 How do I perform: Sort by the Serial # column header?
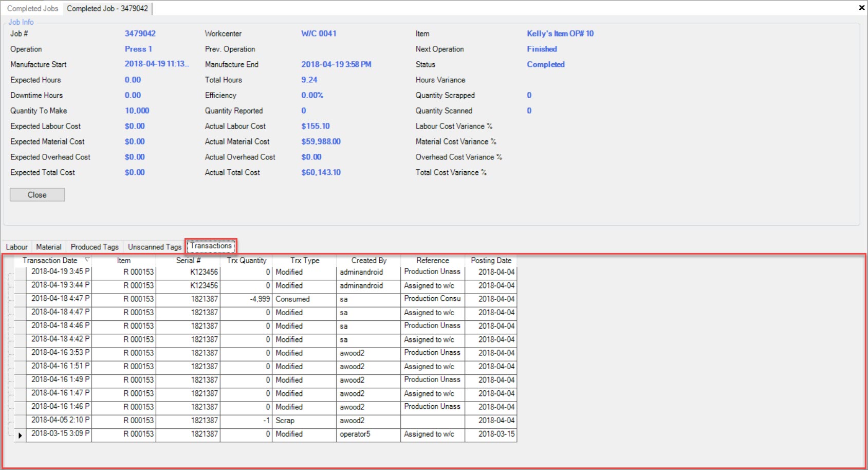coord(188,261)
